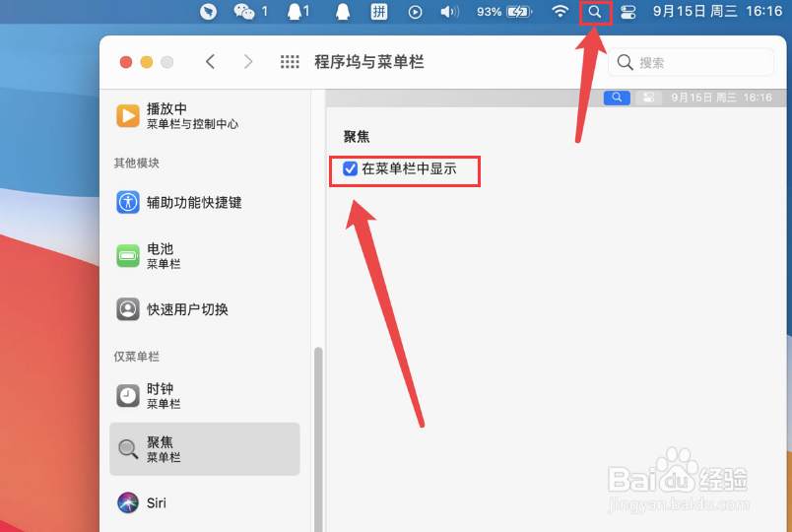Show all preferences grid button
Image resolution: width=792 pixels, height=532 pixels.
pyautogui.click(x=290, y=62)
